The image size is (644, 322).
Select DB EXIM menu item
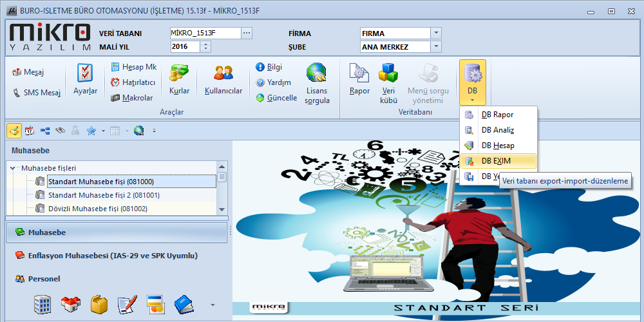[x=498, y=161]
